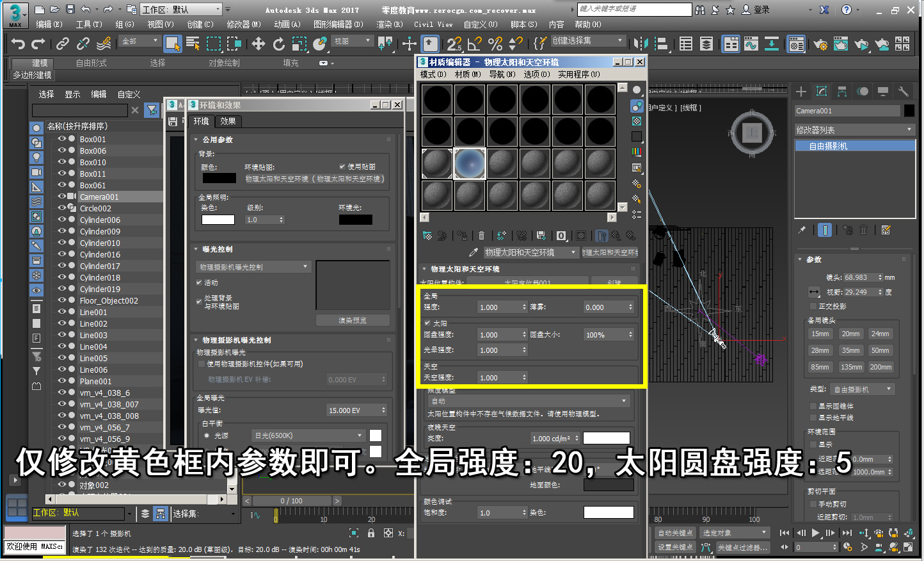This screenshot has height=561, width=924.
Task: Toggle visibility eye of Cylinder006
Action: (62, 220)
